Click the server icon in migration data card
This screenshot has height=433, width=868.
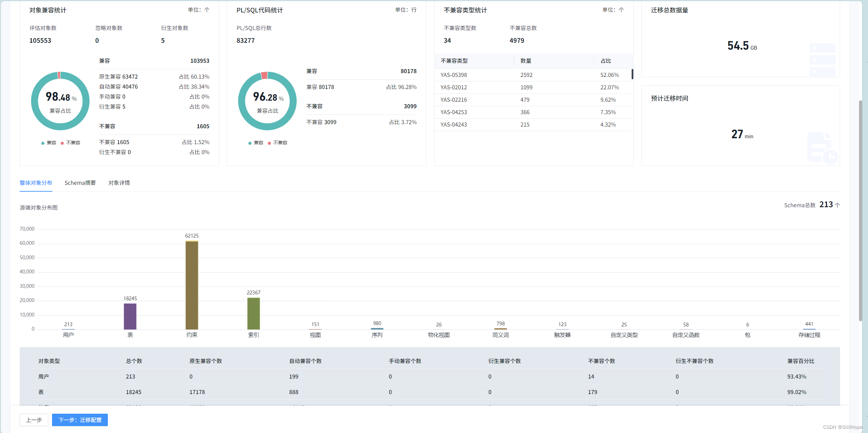(x=822, y=60)
